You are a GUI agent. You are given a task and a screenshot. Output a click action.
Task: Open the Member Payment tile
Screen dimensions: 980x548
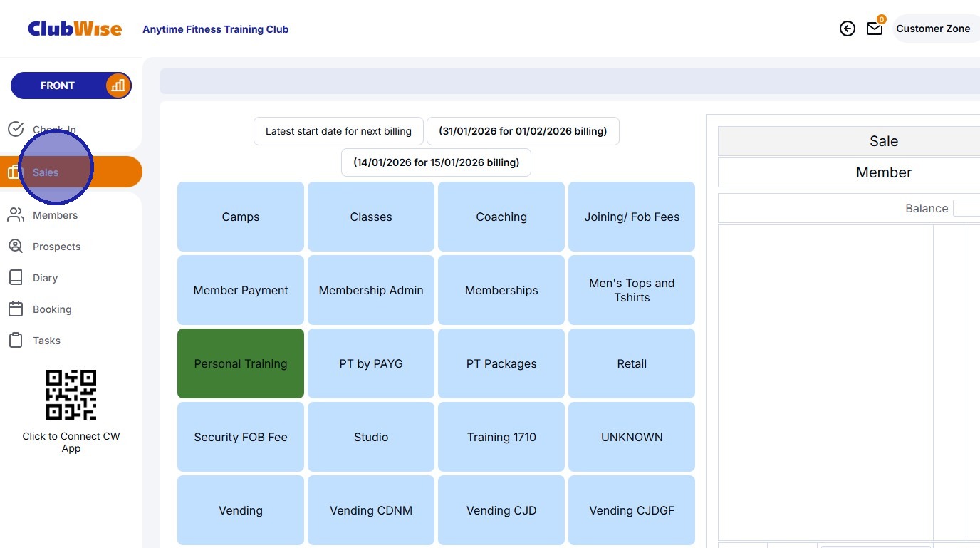pos(241,290)
